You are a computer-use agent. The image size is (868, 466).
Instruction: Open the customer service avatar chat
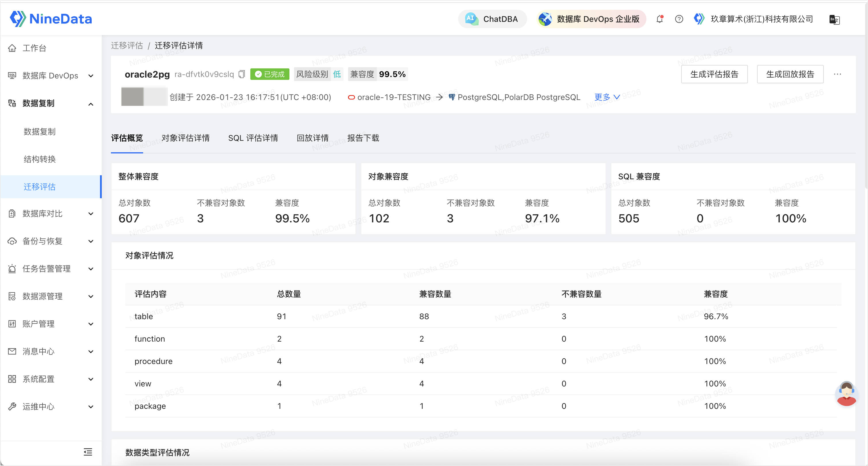pyautogui.click(x=846, y=393)
